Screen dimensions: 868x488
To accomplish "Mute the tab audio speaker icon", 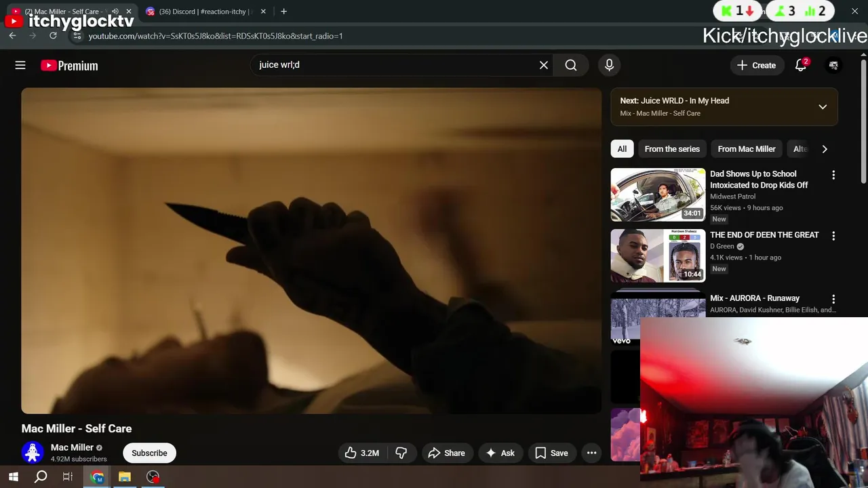I will tap(115, 12).
